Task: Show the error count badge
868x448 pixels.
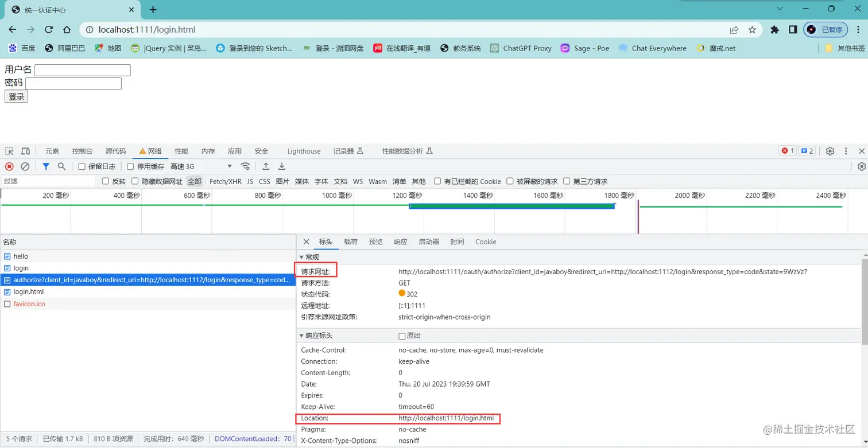Action: (787, 151)
